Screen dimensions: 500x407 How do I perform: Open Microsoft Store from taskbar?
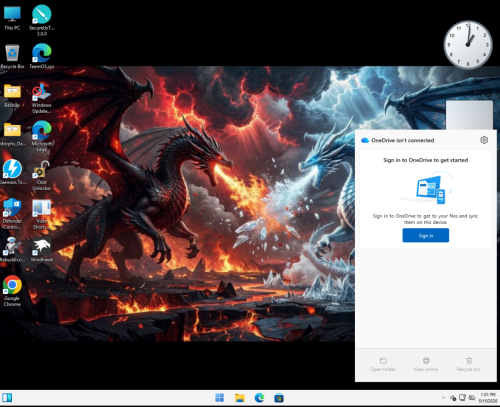[x=279, y=398]
